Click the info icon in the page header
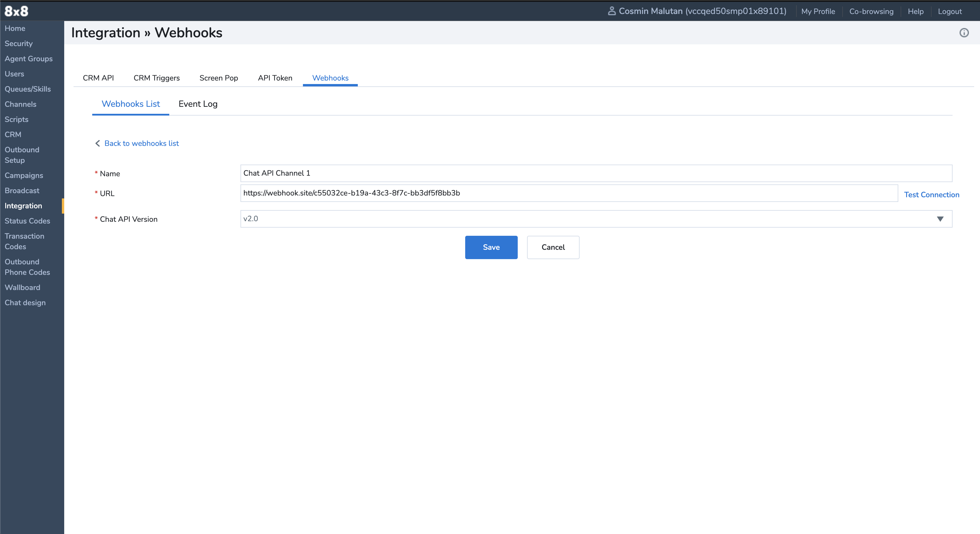 (x=964, y=33)
